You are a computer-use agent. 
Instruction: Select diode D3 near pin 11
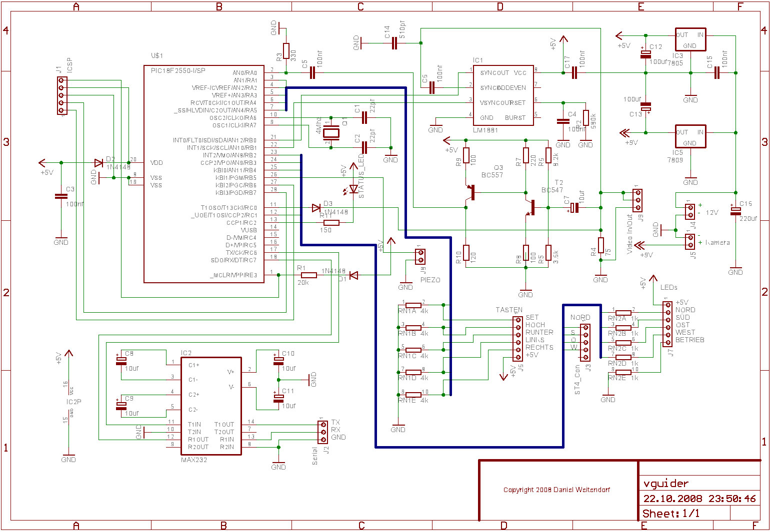(x=316, y=208)
